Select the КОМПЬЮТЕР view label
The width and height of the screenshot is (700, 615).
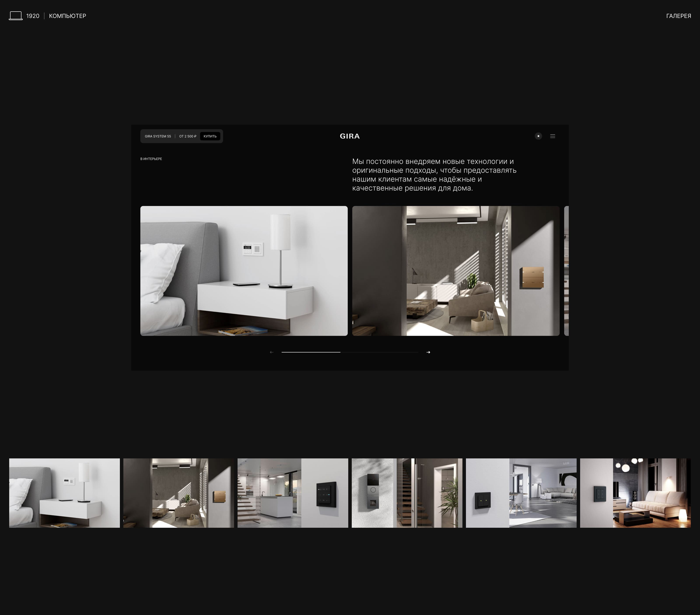[x=67, y=16]
